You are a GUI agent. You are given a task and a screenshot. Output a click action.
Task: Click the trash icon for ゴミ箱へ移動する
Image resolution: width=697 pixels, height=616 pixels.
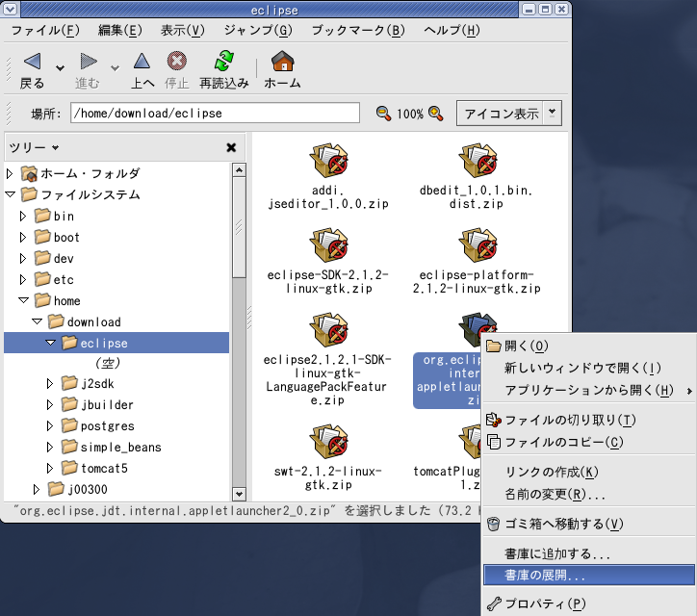tap(493, 524)
